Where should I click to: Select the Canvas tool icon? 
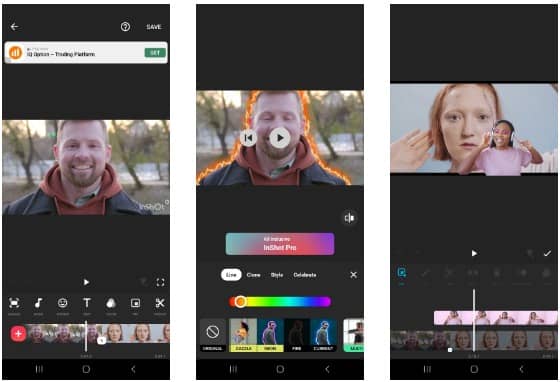[14, 303]
